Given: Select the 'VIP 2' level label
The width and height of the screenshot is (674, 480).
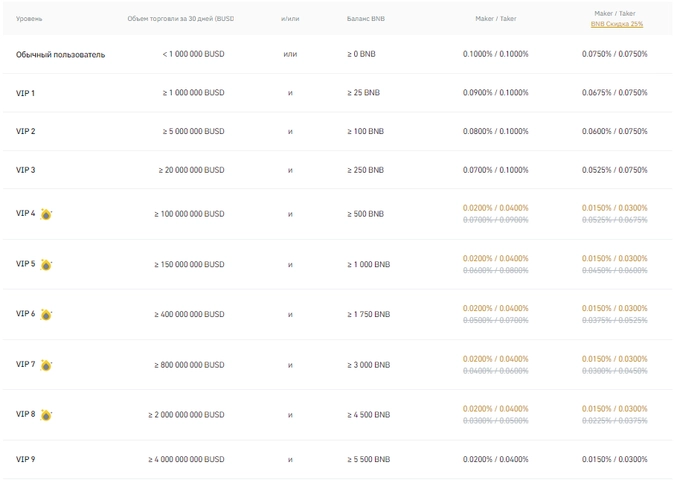Looking at the screenshot, I should pyautogui.click(x=25, y=131).
